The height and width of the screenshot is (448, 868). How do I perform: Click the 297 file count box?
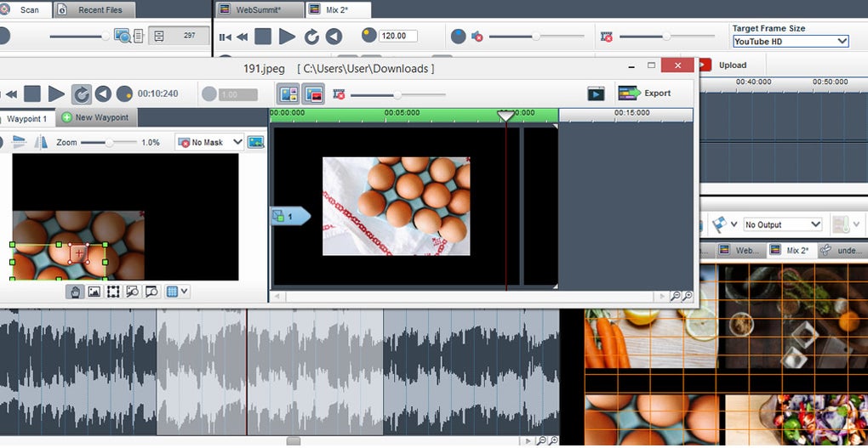point(179,36)
